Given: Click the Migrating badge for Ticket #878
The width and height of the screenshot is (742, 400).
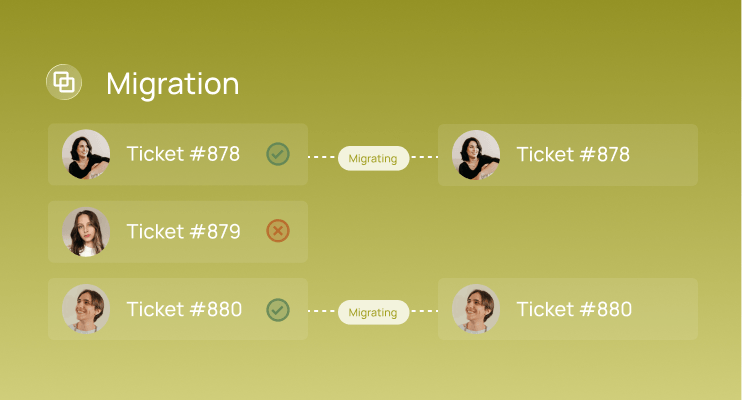Looking at the screenshot, I should [373, 158].
